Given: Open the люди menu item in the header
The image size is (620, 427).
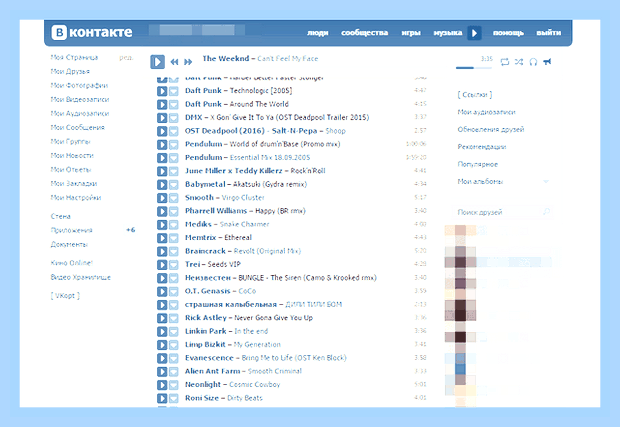Looking at the screenshot, I should pyautogui.click(x=318, y=33).
